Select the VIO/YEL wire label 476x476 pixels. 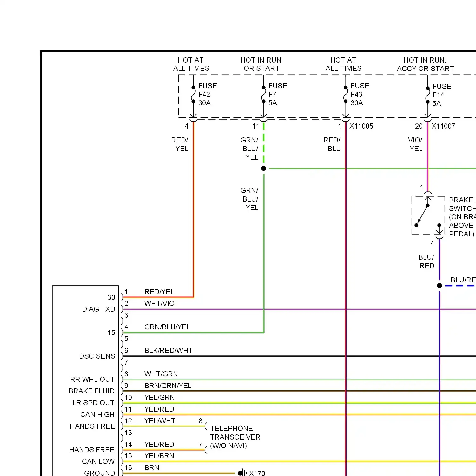coord(415,144)
